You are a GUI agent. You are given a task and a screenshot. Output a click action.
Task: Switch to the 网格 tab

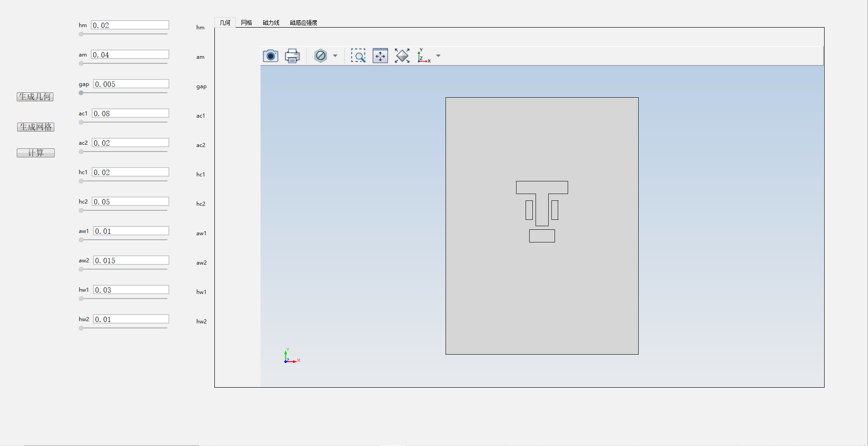coord(247,23)
